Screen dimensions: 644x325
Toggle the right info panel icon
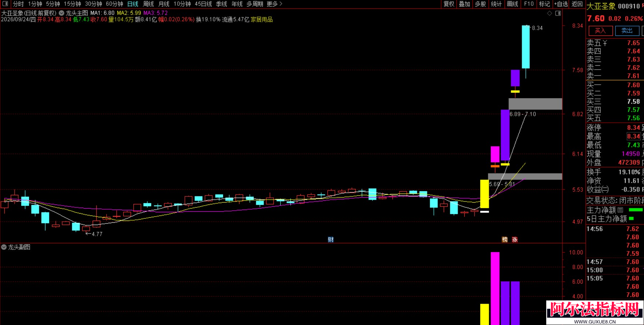coord(558,13)
